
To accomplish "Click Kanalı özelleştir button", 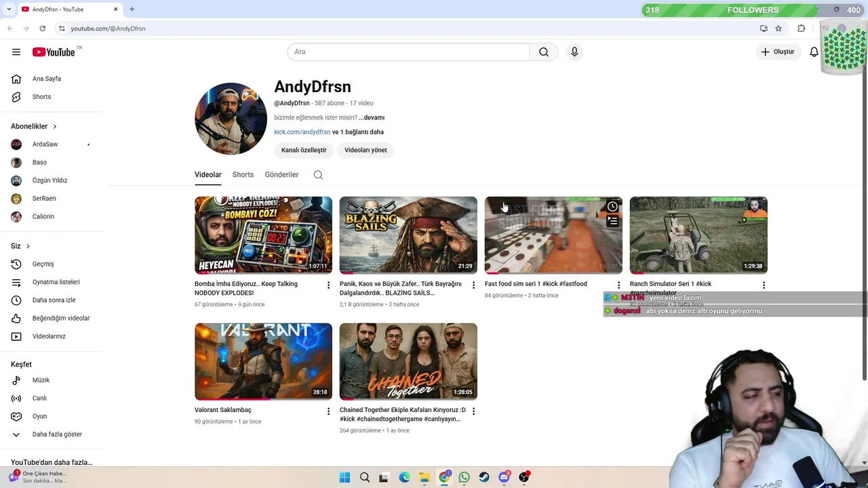I will pos(304,150).
